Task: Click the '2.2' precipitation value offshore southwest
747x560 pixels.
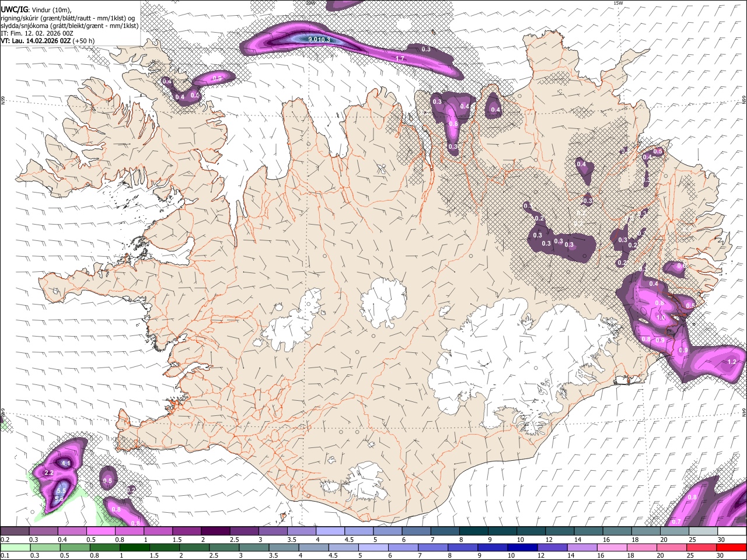Action: pyautogui.click(x=49, y=473)
